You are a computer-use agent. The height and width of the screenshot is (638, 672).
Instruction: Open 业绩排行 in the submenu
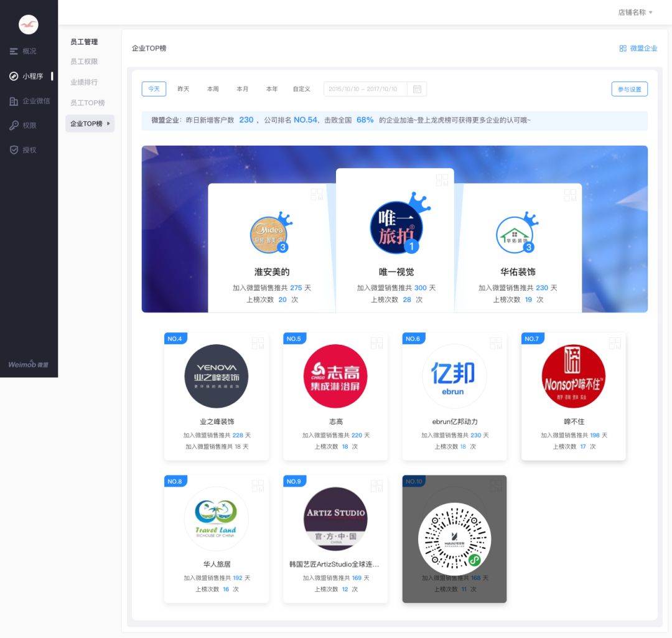[84, 82]
